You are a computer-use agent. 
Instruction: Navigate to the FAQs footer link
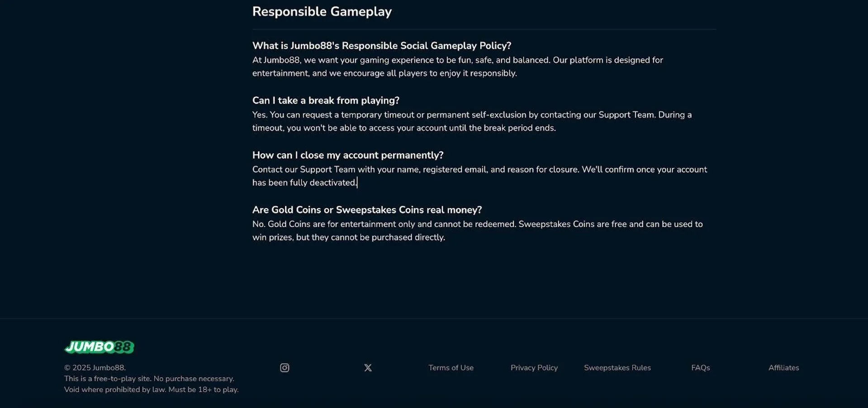pyautogui.click(x=700, y=368)
